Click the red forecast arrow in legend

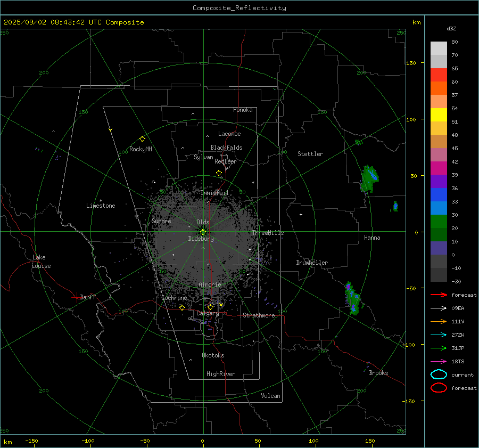tap(439, 295)
